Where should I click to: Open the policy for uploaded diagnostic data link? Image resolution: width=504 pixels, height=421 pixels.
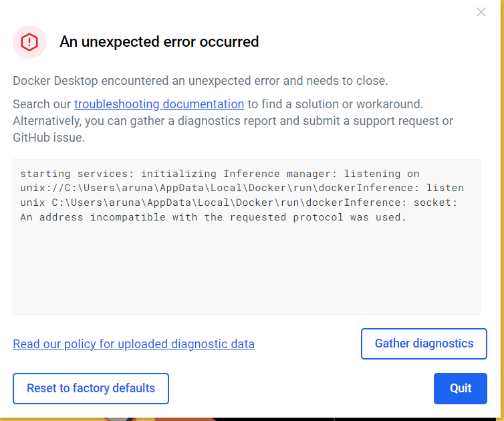[134, 344]
